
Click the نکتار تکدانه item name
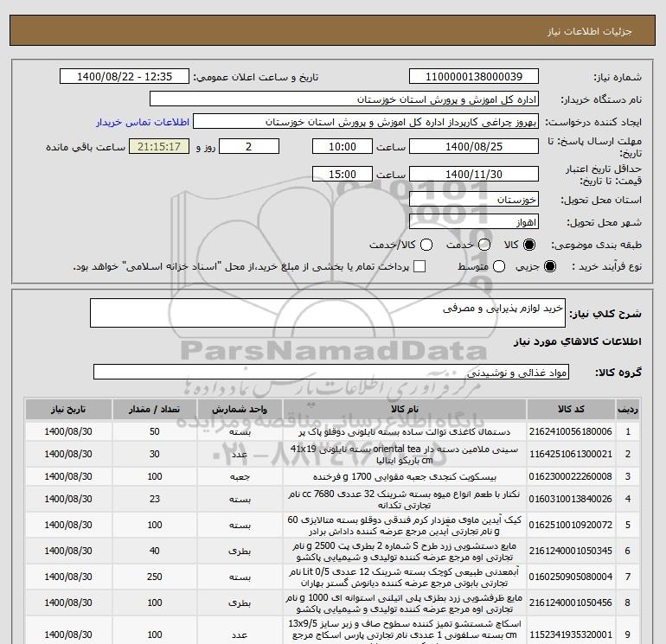coord(405,500)
